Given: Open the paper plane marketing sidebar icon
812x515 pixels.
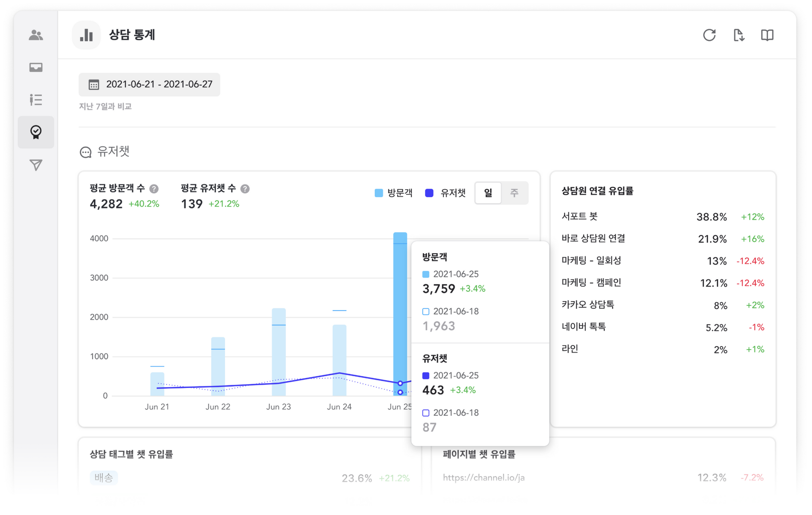Looking at the screenshot, I should tap(36, 165).
